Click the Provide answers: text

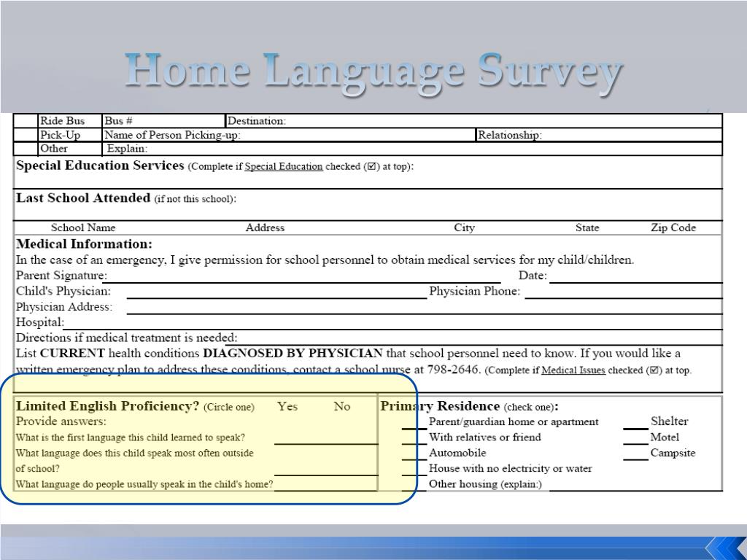click(x=61, y=421)
